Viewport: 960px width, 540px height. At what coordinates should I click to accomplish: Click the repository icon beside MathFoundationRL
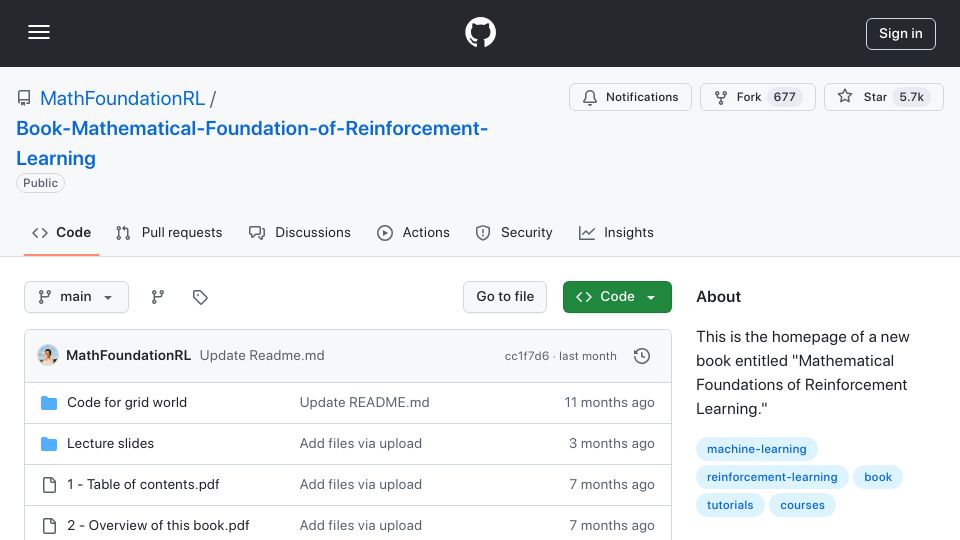point(24,98)
